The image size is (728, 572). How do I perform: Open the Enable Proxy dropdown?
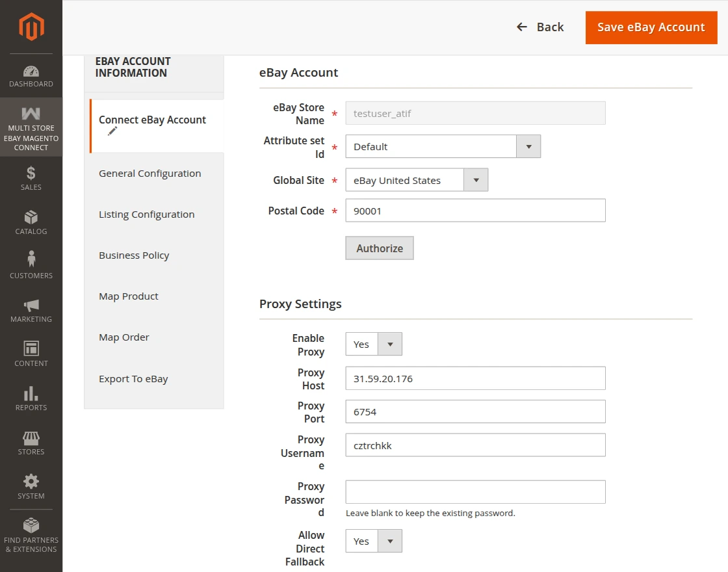(391, 344)
